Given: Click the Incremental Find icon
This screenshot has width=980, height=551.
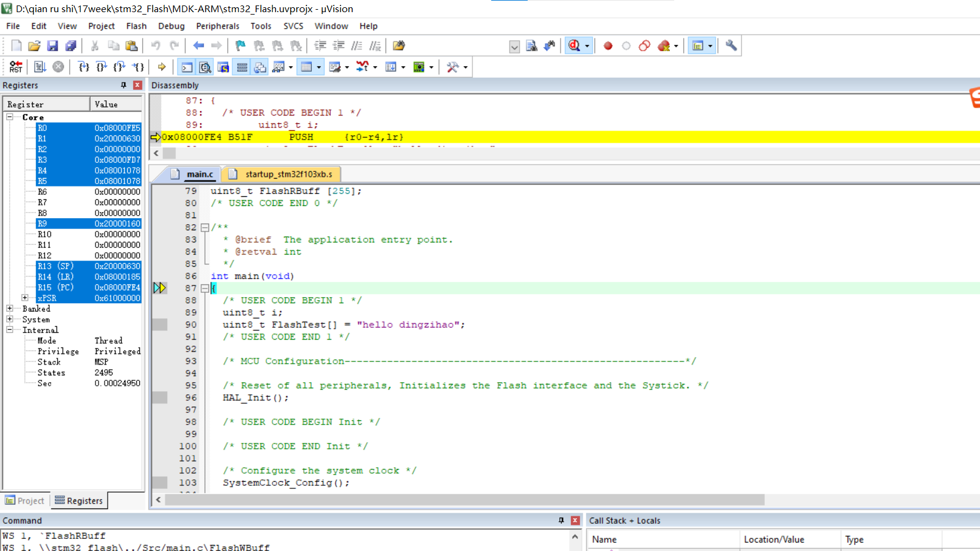Looking at the screenshot, I should pos(550,46).
